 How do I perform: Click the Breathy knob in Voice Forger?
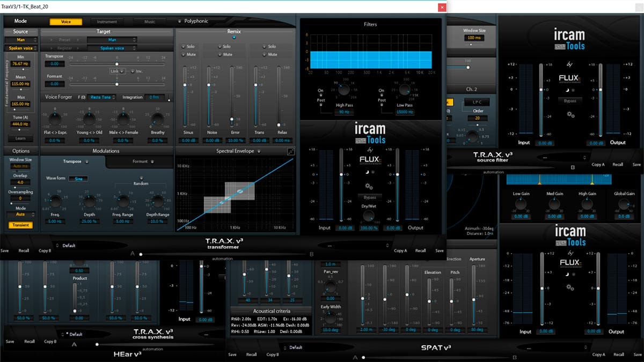157,119
